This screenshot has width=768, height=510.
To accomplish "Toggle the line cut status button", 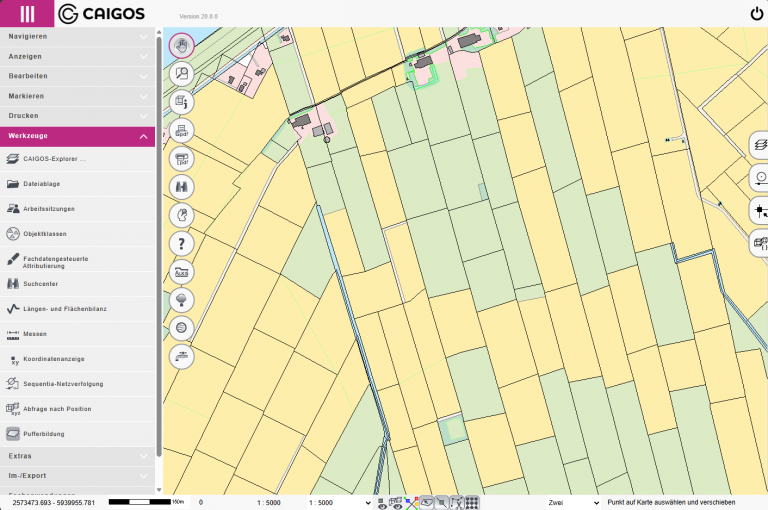I will point(457,503).
